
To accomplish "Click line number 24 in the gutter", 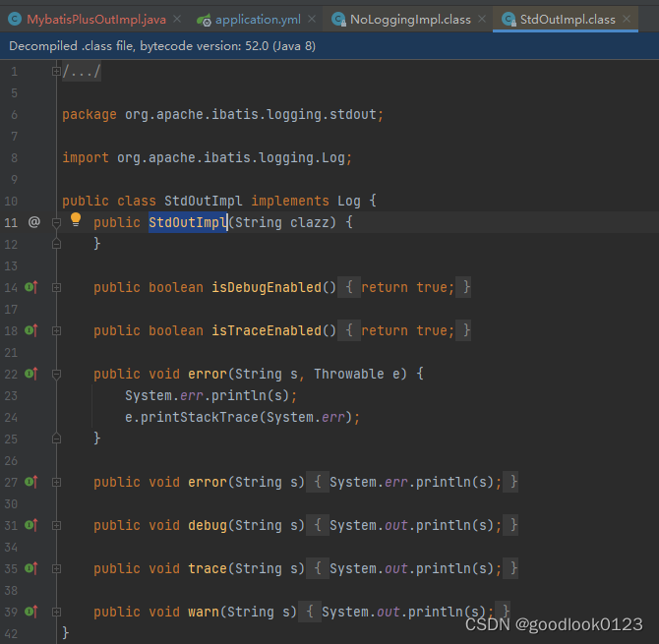I will pos(11,417).
